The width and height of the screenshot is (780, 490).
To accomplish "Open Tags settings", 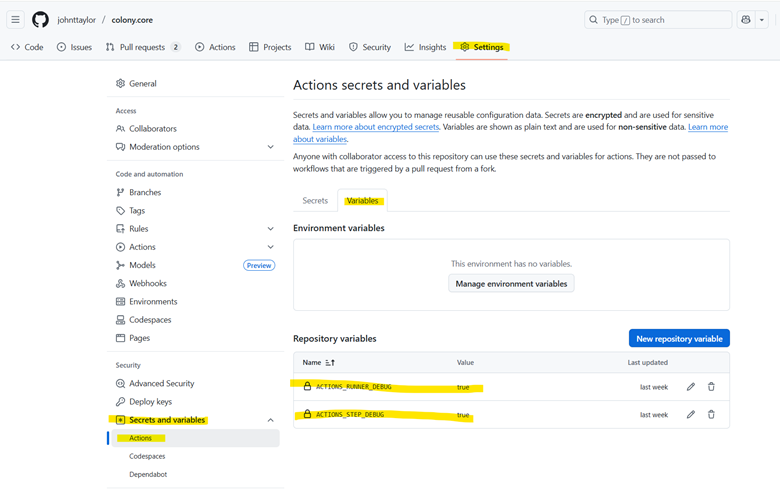I will pos(130,210).
